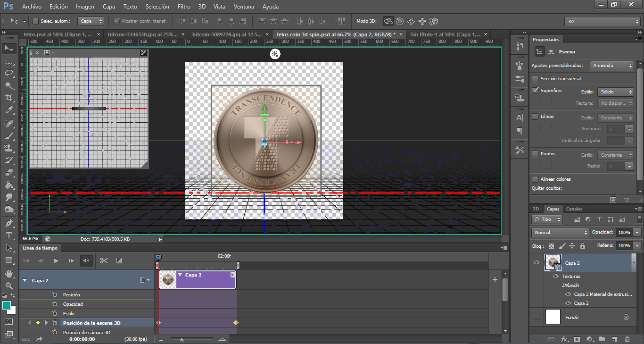644x344 pixels.
Task: Go to next keyframe arrow
Action: click(x=46, y=323)
